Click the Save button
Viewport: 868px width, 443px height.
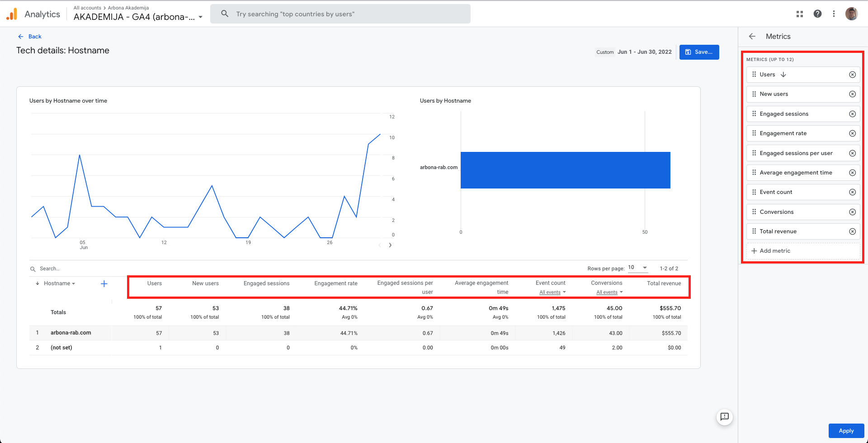(699, 52)
